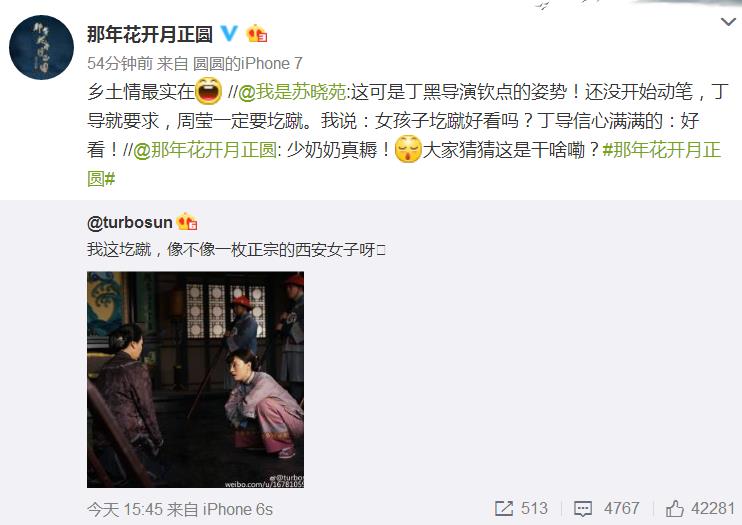
Task: Like the post with thumbs-up icon
Action: click(x=675, y=508)
